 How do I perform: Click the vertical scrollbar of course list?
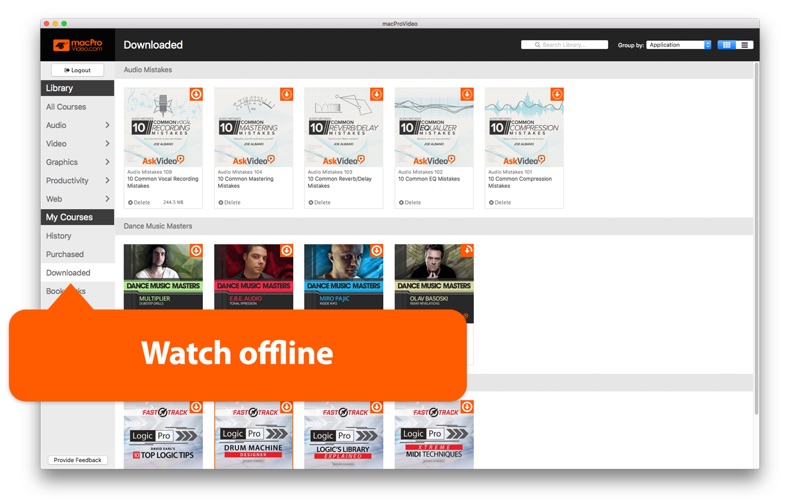pyautogui.click(x=757, y=238)
